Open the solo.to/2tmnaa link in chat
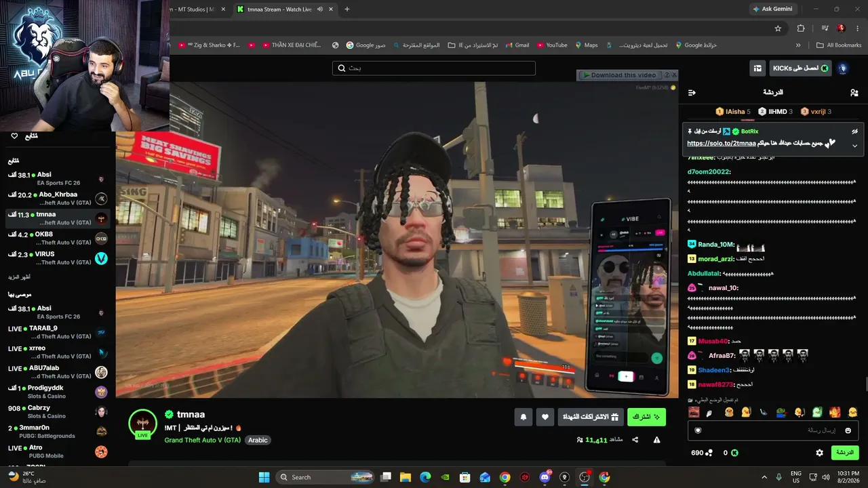This screenshot has height=488, width=868. (721, 144)
